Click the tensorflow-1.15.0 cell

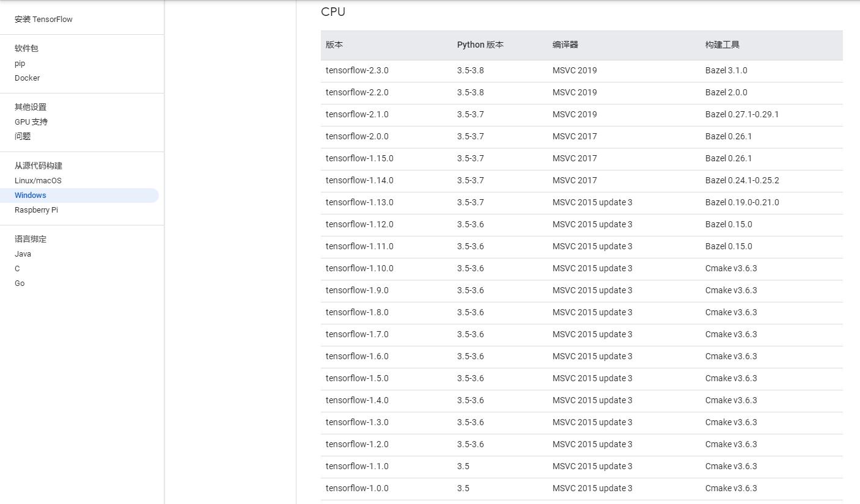359,158
